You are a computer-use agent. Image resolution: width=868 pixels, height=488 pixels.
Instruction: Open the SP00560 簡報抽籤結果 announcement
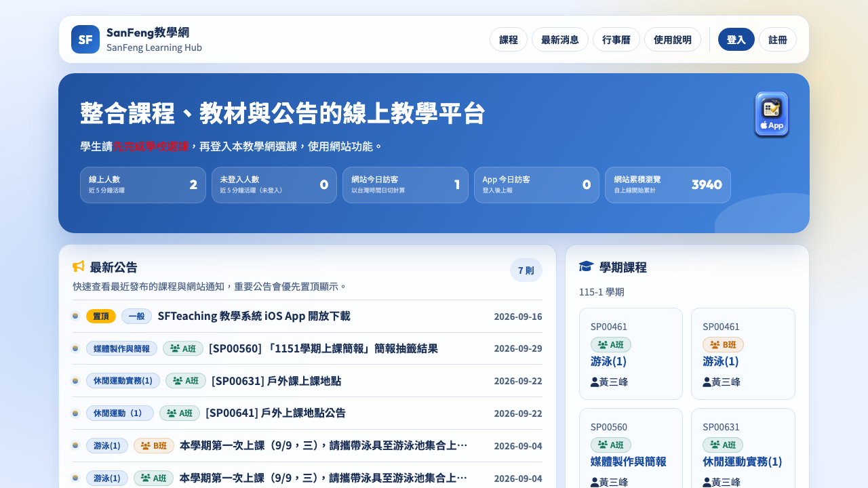point(323,348)
